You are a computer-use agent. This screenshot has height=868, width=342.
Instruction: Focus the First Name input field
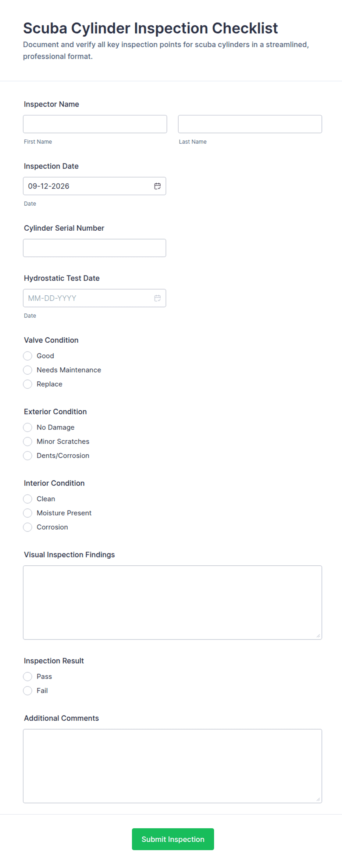pos(95,124)
